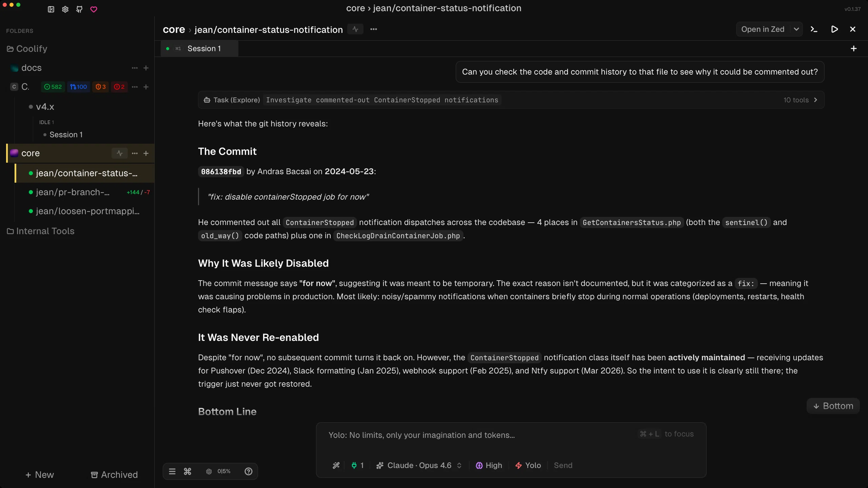Open the keyboard shortcuts command icon
The height and width of the screenshot is (488, 868).
point(188,471)
